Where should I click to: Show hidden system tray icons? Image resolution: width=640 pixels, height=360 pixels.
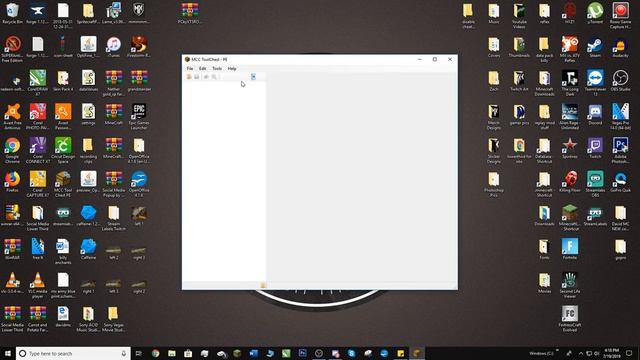pos(581,353)
